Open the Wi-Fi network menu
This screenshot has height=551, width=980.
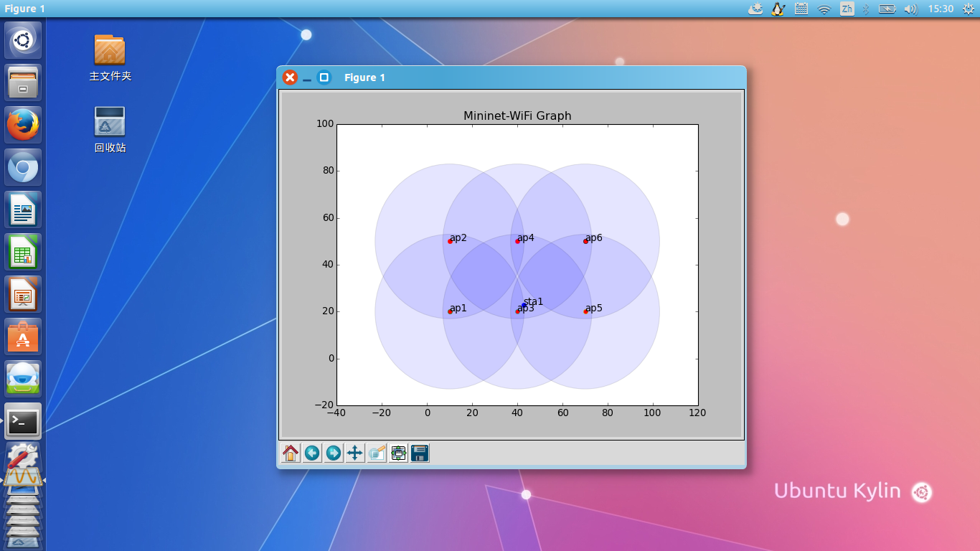[824, 9]
